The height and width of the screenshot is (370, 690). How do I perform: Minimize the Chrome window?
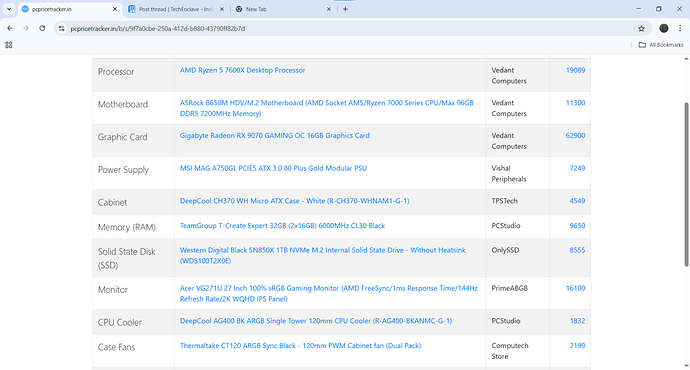pos(639,9)
